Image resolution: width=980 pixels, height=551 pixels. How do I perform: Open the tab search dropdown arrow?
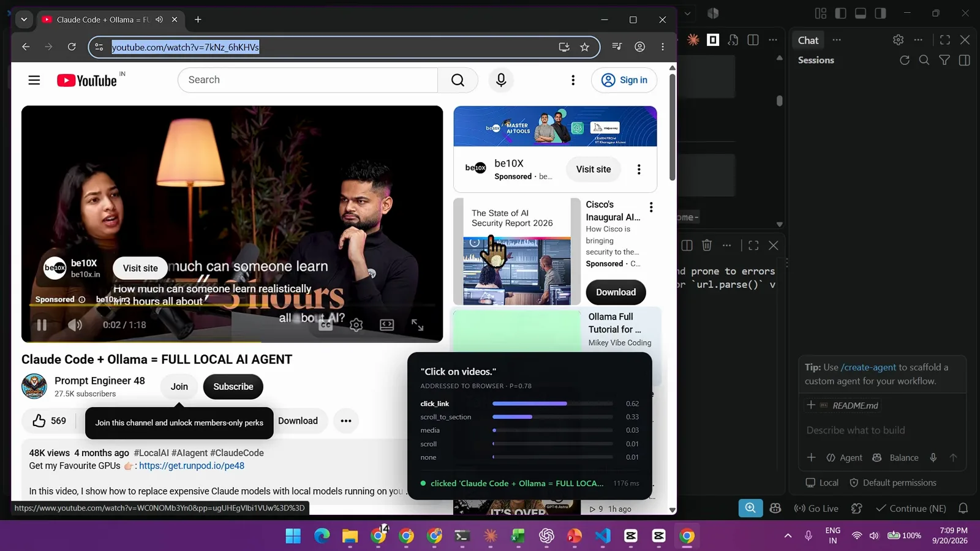click(x=24, y=20)
